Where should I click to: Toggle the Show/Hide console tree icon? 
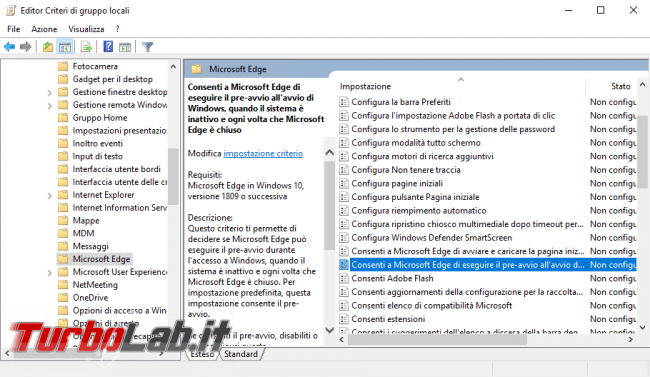(65, 47)
